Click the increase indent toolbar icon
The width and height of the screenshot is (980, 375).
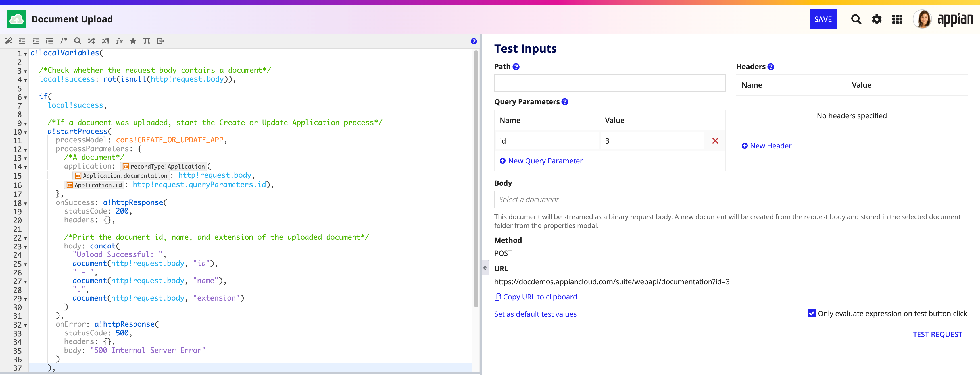pyautogui.click(x=36, y=41)
